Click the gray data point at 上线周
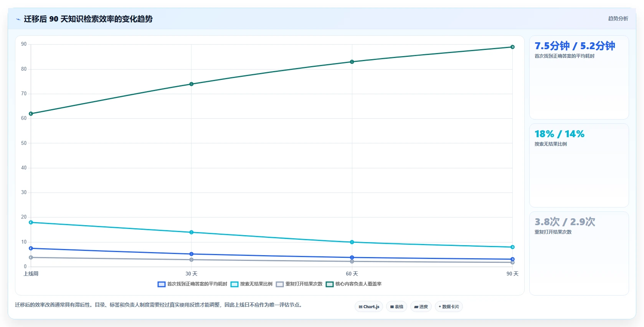 click(x=31, y=257)
